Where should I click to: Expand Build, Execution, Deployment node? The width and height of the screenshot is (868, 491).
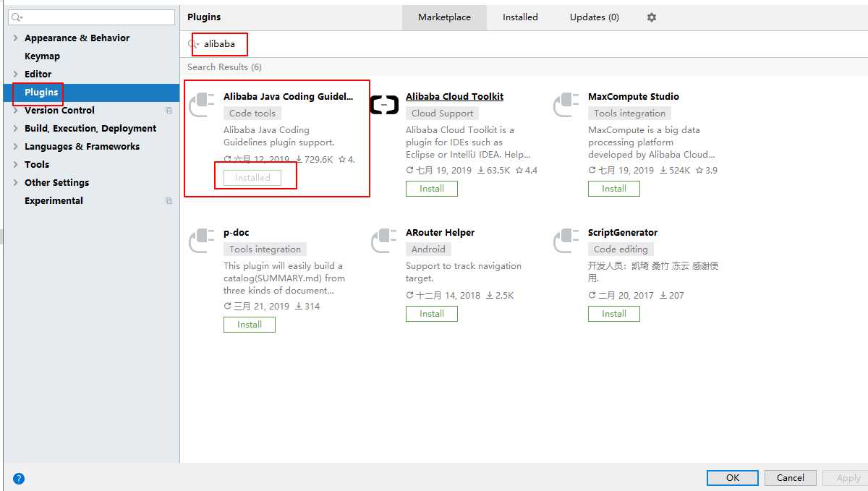point(16,129)
